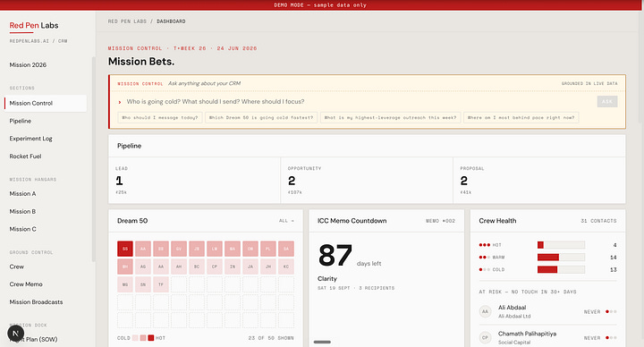Click the '87 days left' countdown
The height and width of the screenshot is (347, 644).
pos(350,256)
